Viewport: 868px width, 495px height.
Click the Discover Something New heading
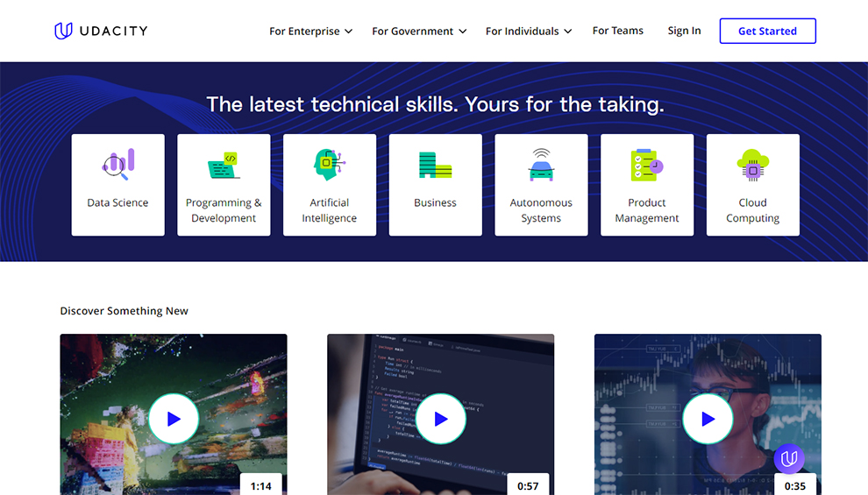point(124,311)
